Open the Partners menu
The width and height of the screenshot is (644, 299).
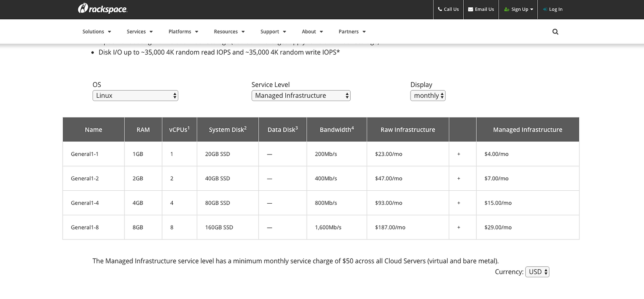click(x=352, y=32)
